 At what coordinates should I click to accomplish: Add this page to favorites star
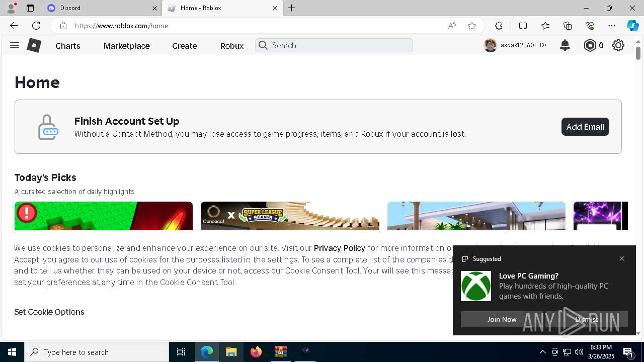[x=472, y=26]
